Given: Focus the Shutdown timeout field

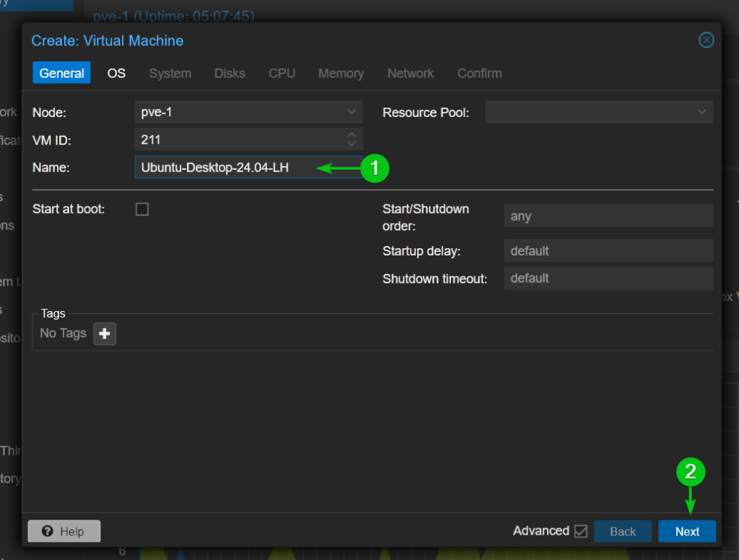Looking at the screenshot, I should click(608, 278).
